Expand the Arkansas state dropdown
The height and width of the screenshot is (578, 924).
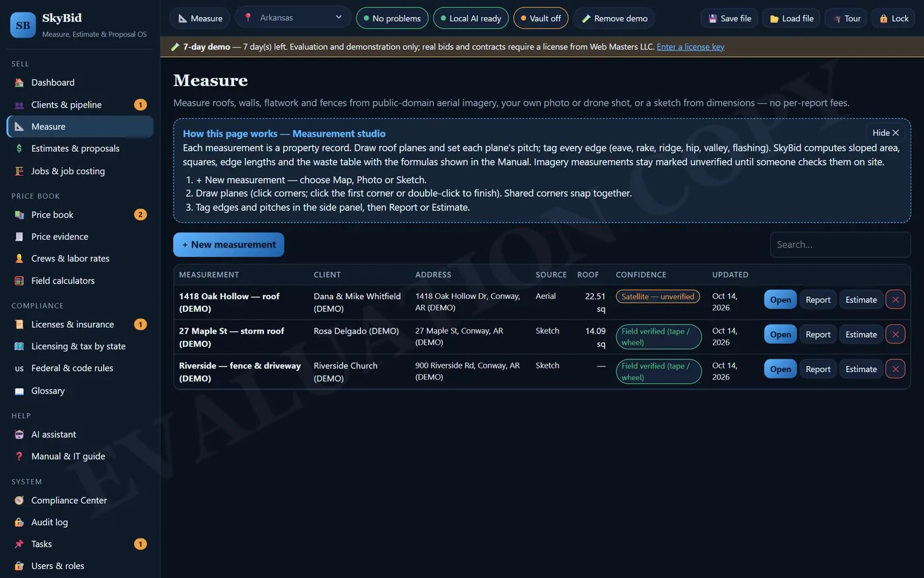(x=293, y=18)
